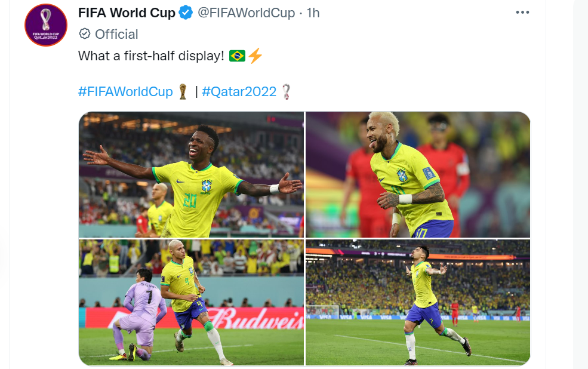Click the Official text label
Screen dimensions: 588x369
116,34
